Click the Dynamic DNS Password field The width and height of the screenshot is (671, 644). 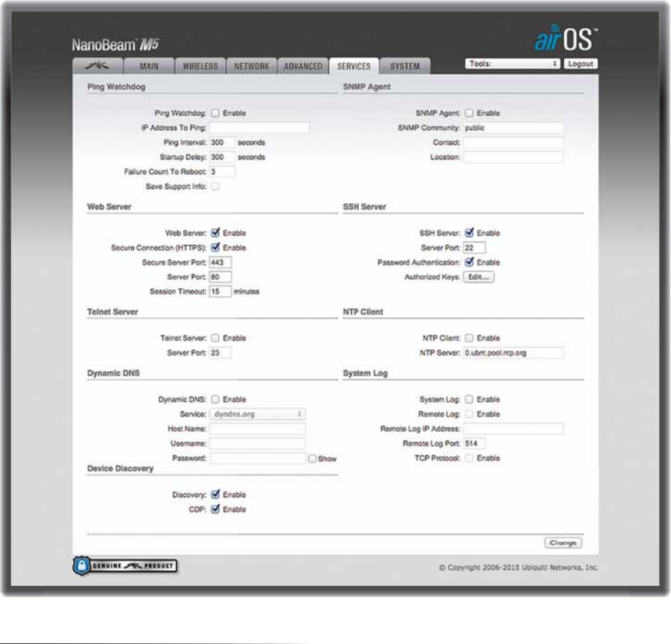point(257,458)
